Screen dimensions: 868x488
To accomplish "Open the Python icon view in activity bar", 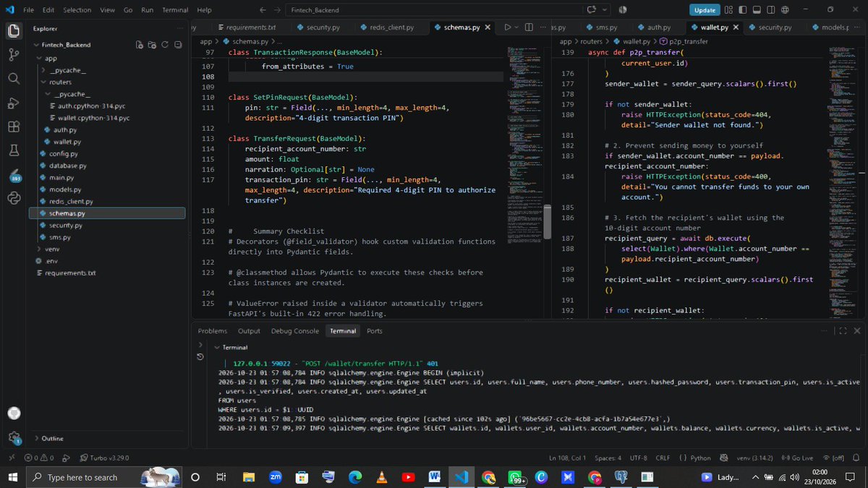I will coord(14,197).
